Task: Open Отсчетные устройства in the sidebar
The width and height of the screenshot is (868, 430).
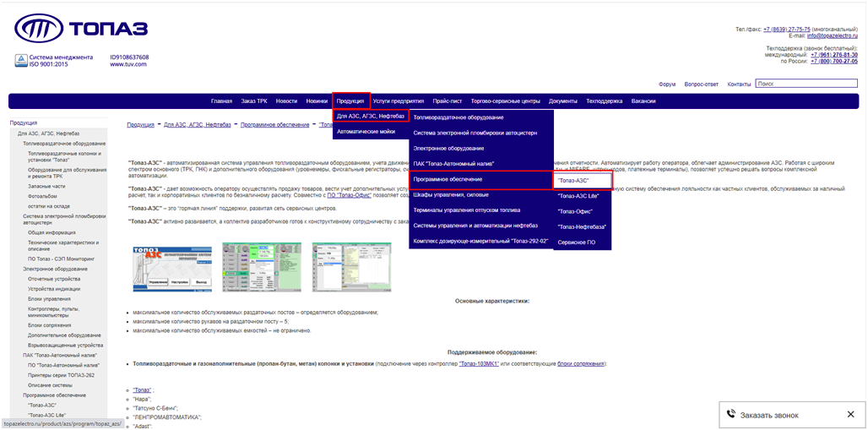Action: click(x=54, y=279)
